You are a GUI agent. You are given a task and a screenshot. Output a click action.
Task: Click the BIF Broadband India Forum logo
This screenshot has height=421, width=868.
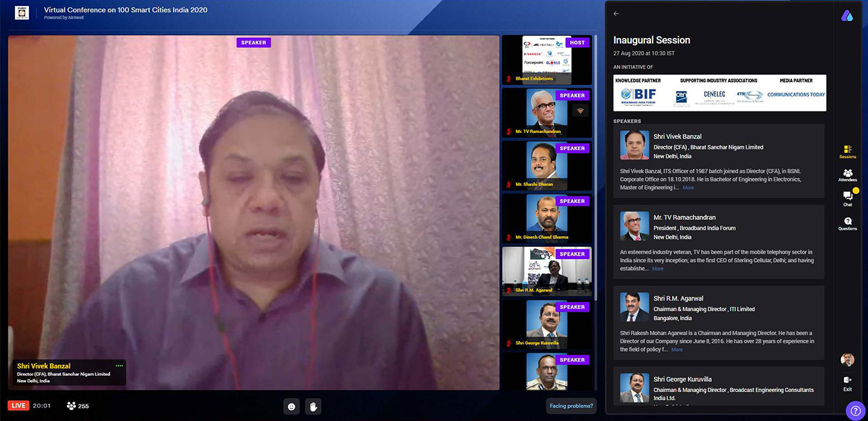(x=638, y=97)
